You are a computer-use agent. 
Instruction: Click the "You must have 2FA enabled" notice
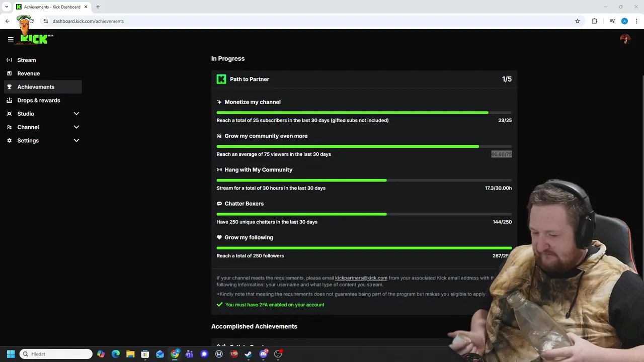click(x=275, y=305)
